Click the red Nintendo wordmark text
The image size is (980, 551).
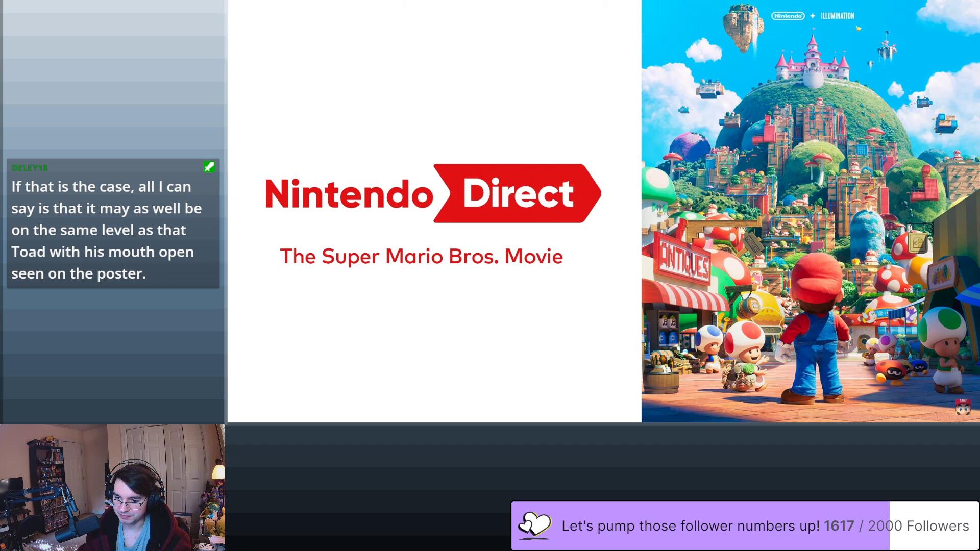pyautogui.click(x=349, y=194)
